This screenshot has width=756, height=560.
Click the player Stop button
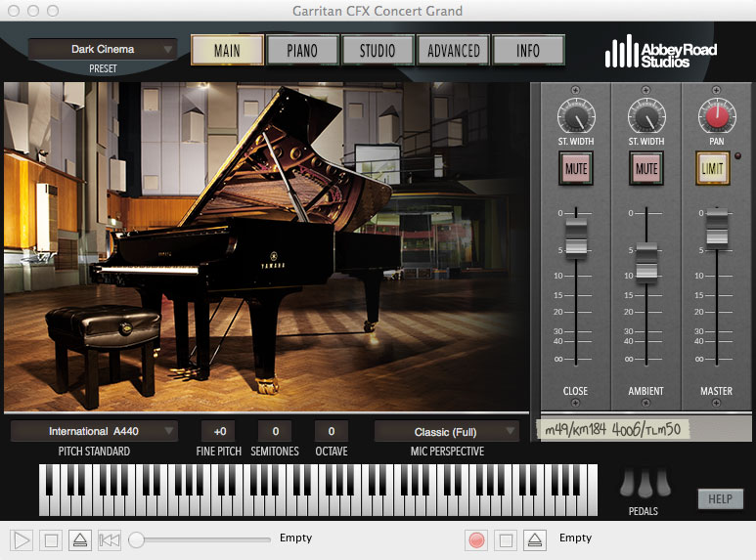(52, 539)
